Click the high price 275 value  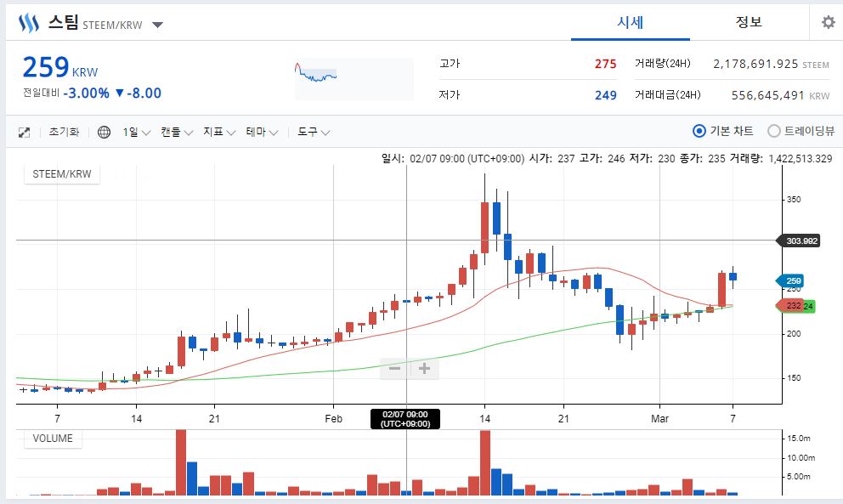(605, 64)
